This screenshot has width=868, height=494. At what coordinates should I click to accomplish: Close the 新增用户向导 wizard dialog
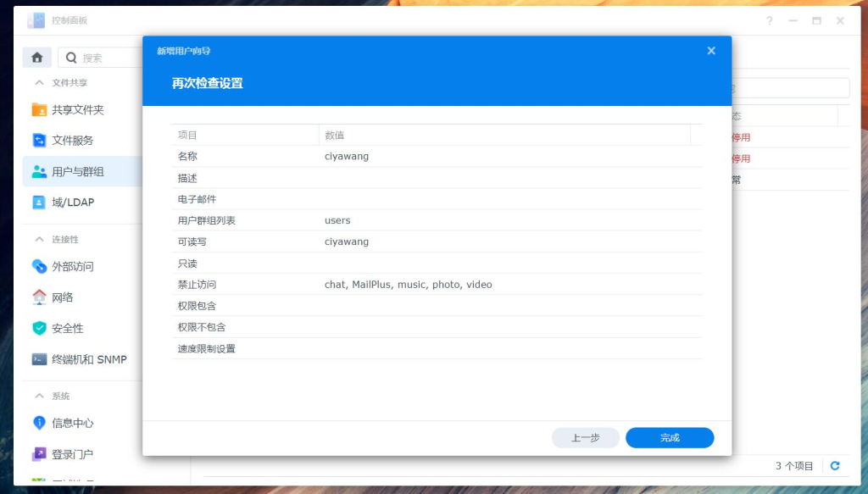pos(710,50)
